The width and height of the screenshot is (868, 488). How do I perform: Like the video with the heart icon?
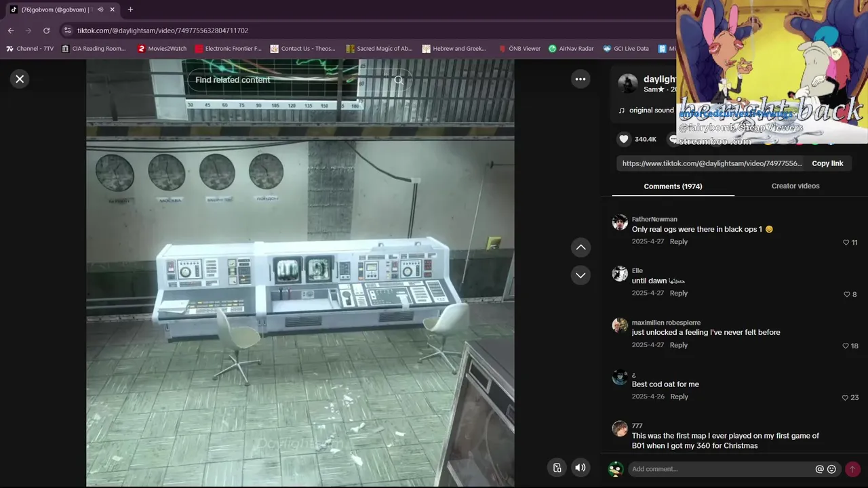[624, 139]
